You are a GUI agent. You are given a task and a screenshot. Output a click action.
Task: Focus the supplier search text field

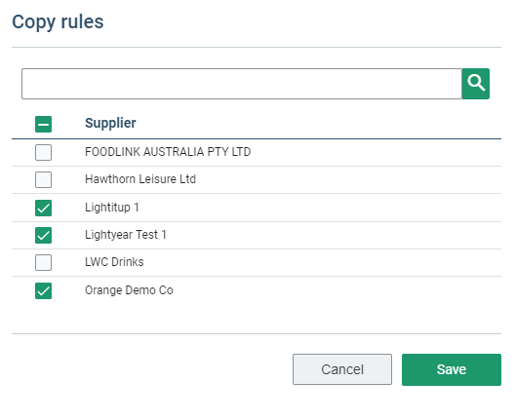coord(242,84)
